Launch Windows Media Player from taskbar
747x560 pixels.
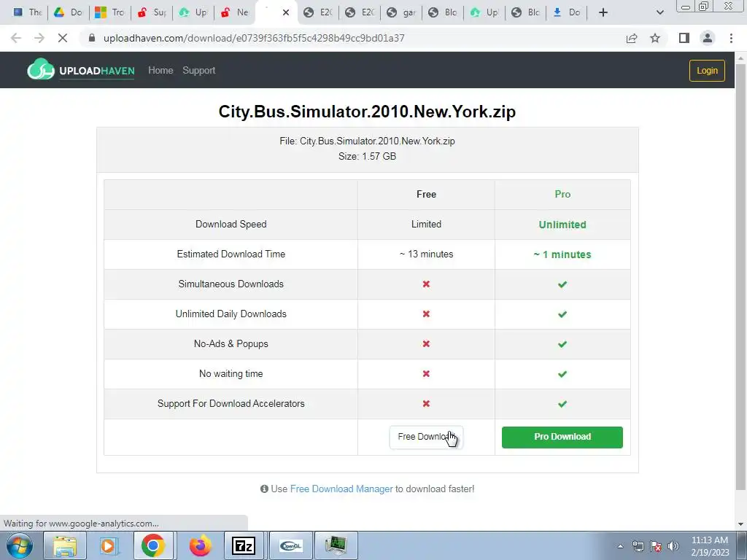click(108, 545)
